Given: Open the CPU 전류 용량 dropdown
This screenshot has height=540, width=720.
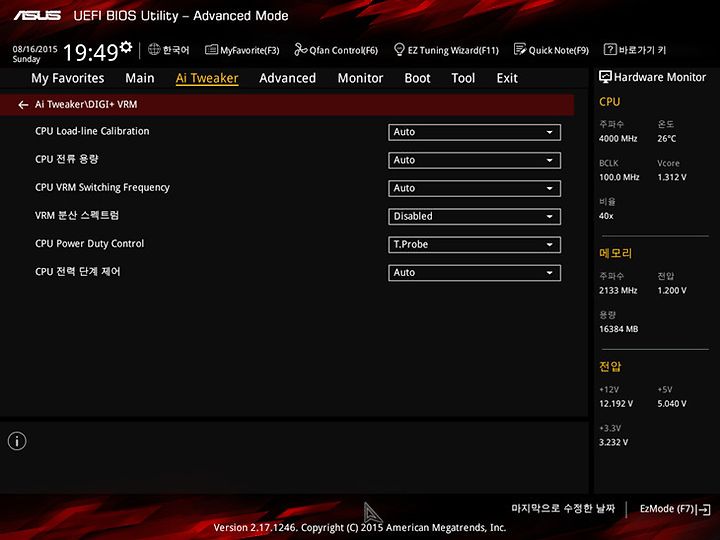Looking at the screenshot, I should (474, 160).
